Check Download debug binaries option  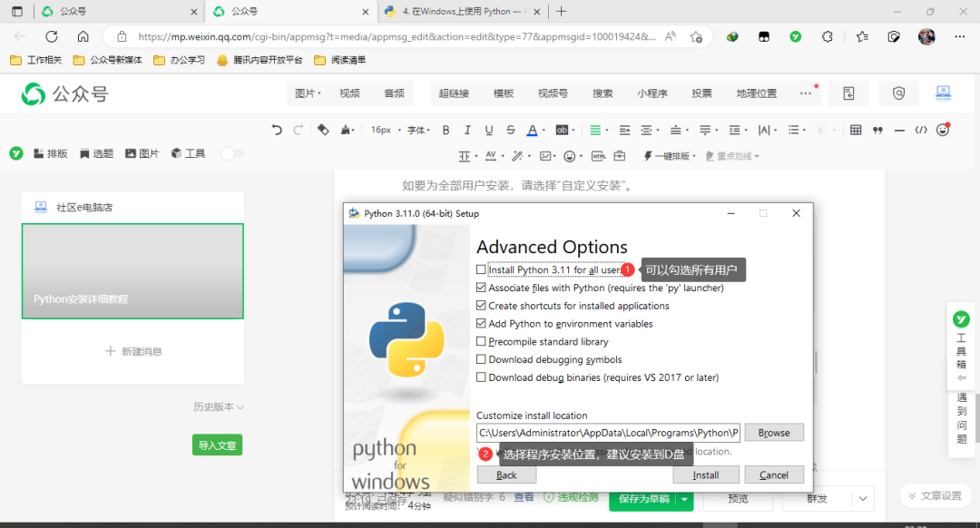481,376
